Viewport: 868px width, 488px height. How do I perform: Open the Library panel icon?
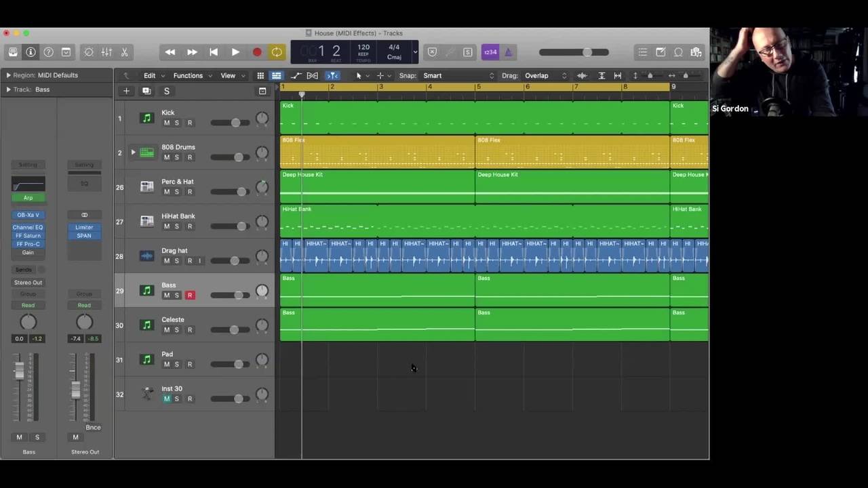pyautogui.click(x=13, y=52)
